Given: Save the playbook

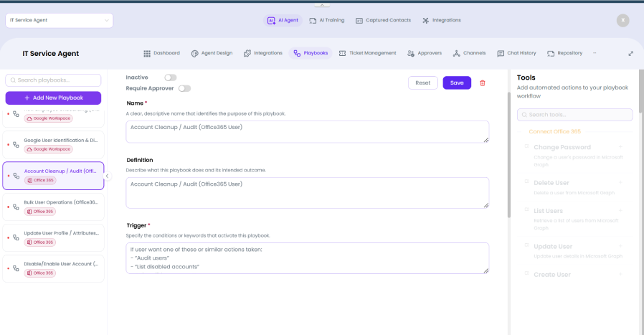Looking at the screenshot, I should (457, 83).
